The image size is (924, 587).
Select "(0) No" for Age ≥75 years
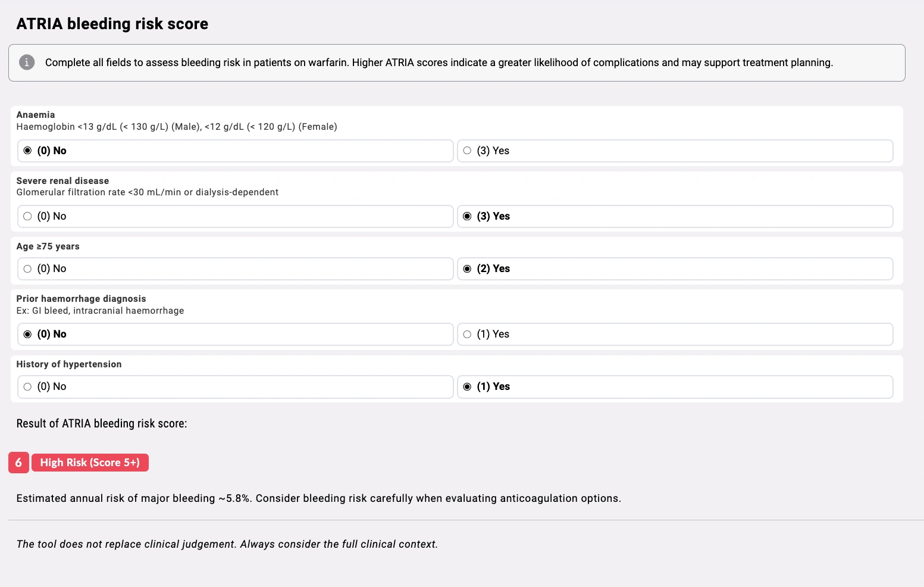pos(234,268)
